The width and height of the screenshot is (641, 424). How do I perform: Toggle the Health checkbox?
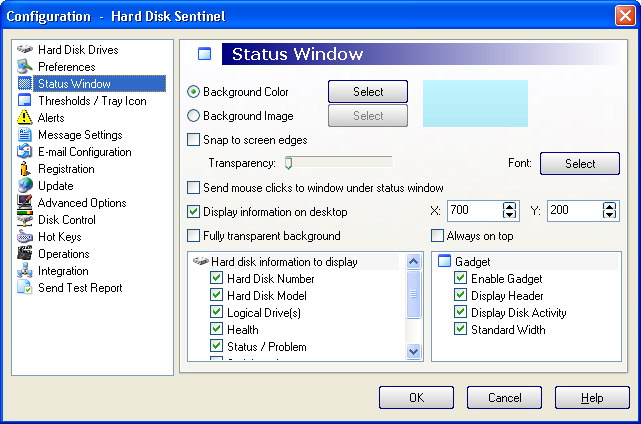pyautogui.click(x=216, y=329)
